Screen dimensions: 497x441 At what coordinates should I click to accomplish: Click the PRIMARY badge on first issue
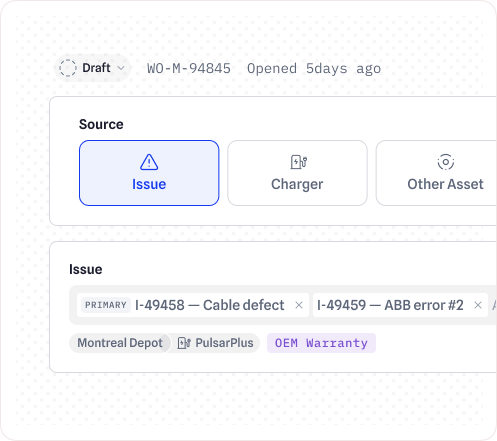[x=106, y=305]
